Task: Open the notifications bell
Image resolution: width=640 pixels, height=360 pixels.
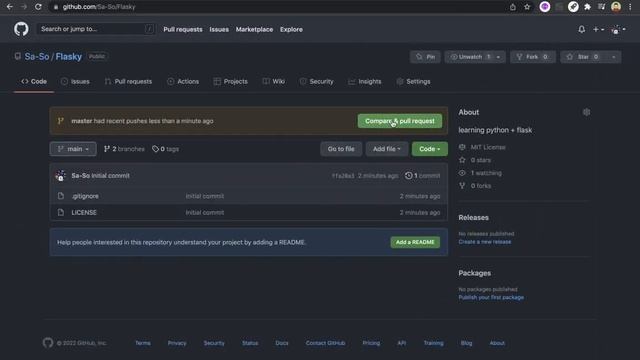Action: (582, 29)
